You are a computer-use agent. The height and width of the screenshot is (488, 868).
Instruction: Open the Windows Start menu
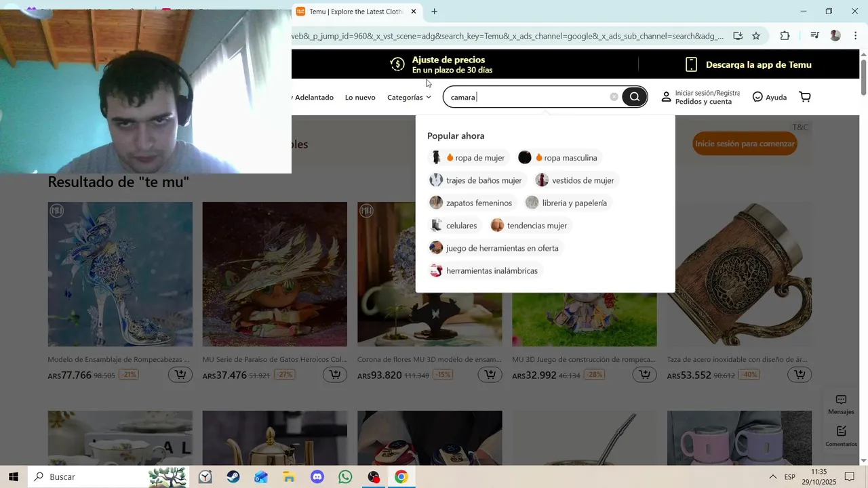14,476
